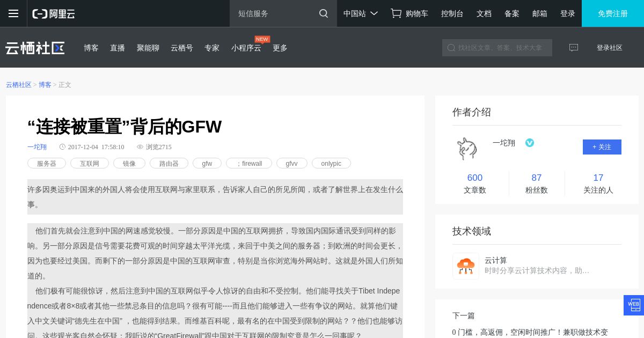Click the article title heading

click(125, 127)
